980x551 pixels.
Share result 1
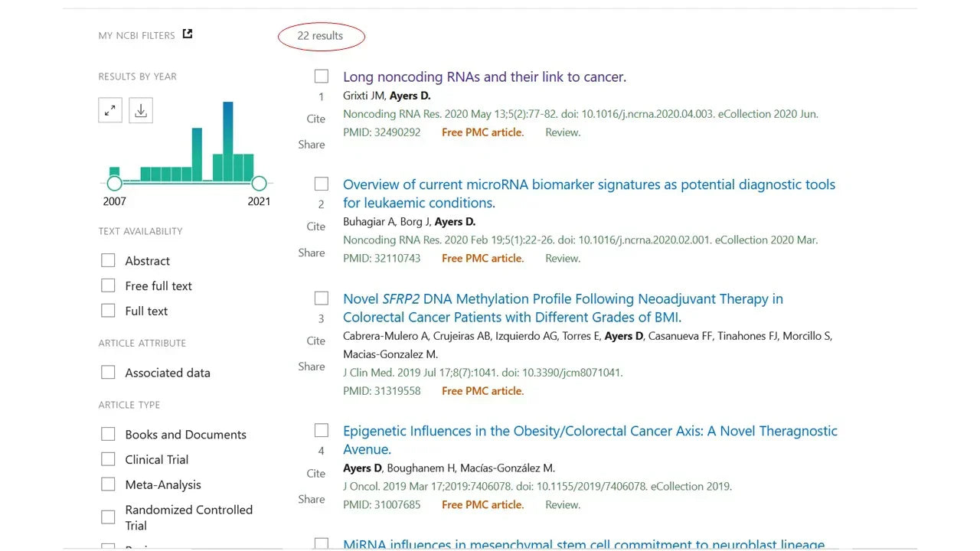pos(312,145)
